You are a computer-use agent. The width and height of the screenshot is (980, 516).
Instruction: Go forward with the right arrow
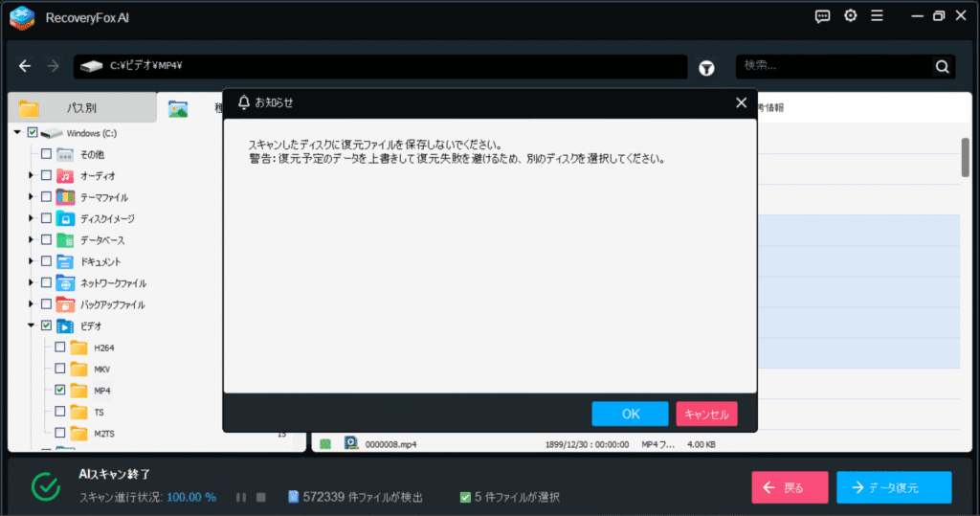54,66
